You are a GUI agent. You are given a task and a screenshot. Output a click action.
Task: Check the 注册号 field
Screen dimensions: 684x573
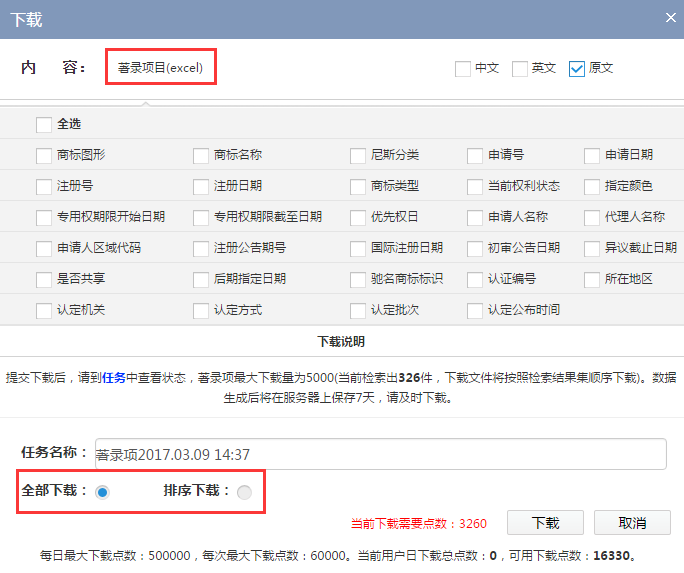pos(44,186)
